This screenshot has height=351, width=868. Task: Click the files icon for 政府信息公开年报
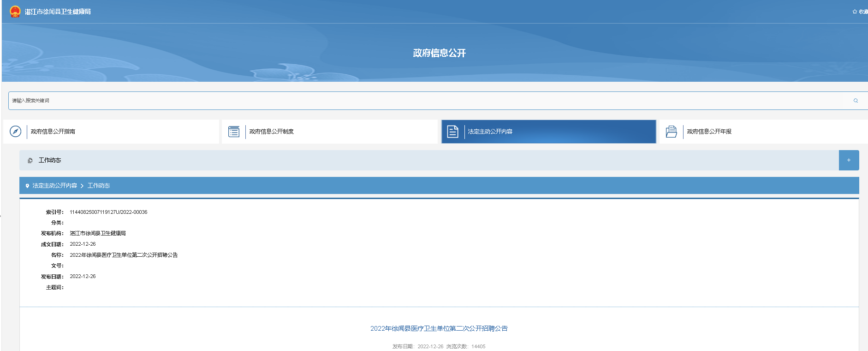point(671,132)
